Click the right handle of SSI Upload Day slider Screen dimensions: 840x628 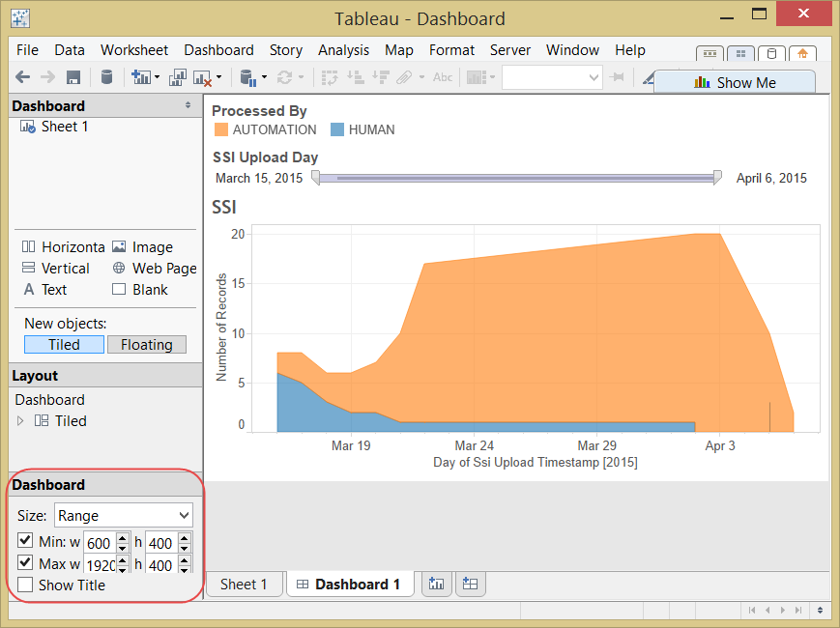coord(718,178)
